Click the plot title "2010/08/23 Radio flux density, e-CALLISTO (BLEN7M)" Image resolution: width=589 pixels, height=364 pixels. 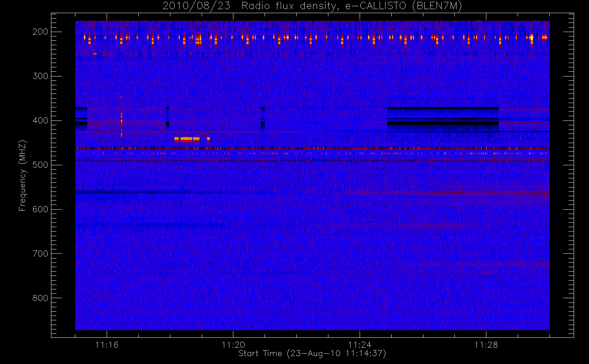click(x=312, y=6)
